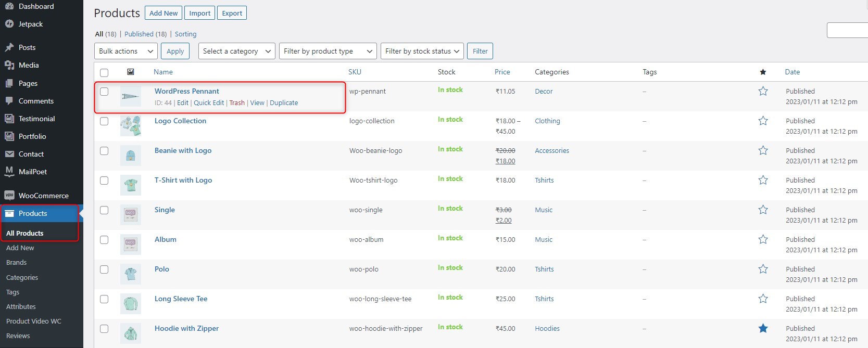Open Brands submenu item
This screenshot has height=348, width=868.
(x=17, y=262)
